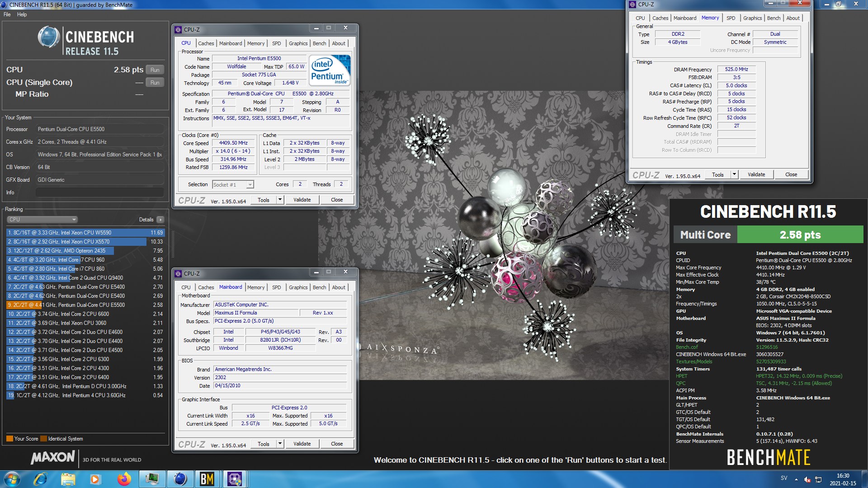The image size is (868, 488).
Task: Click the clock showing 16:30
Action: 843,476
